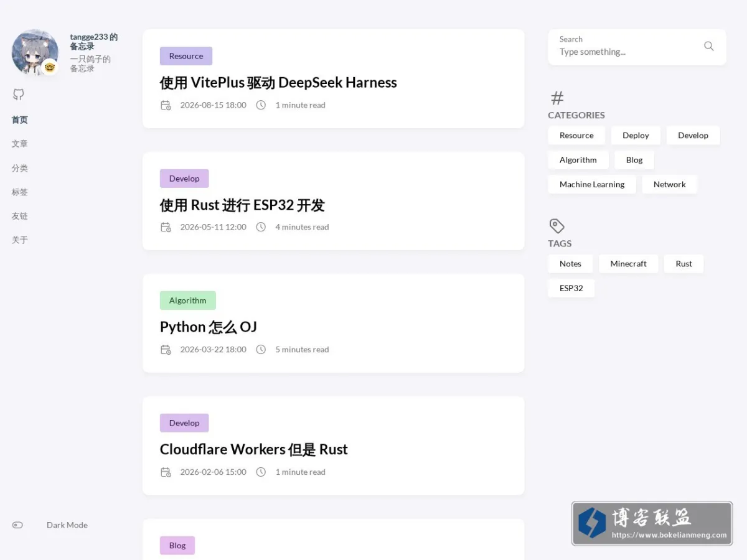
Task: Click the tangge233 avatar image
Action: pos(35,52)
